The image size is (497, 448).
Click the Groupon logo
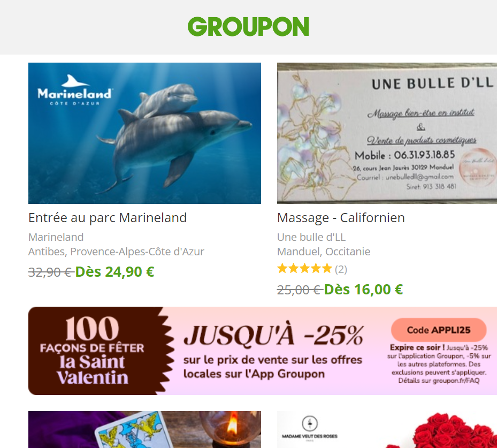(248, 27)
